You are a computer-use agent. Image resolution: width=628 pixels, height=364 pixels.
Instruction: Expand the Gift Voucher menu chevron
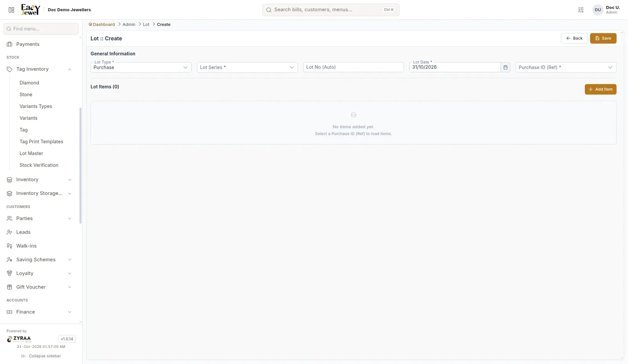pos(69,287)
